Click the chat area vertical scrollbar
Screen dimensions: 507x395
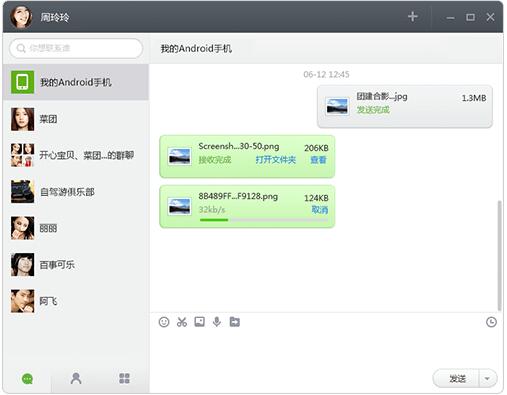point(499,255)
